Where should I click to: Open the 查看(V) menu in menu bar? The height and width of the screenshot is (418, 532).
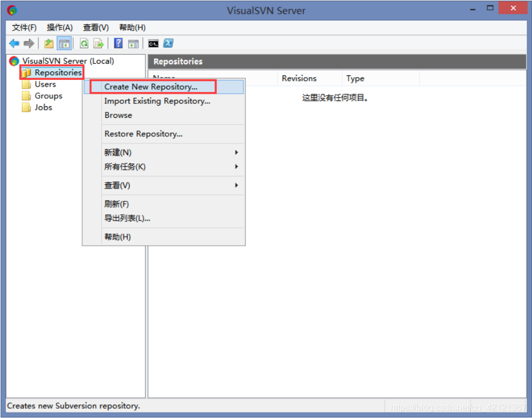tap(95, 27)
